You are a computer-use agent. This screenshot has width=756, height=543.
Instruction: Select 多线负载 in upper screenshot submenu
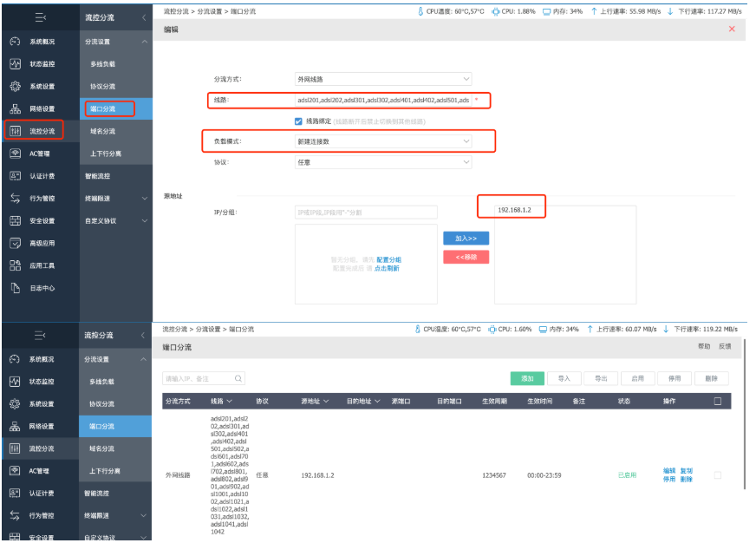tap(102, 64)
